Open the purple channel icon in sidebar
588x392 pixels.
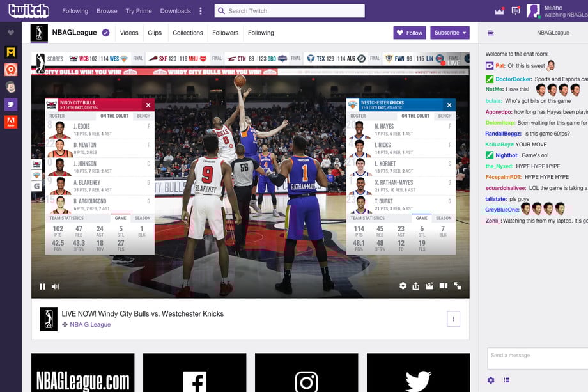(x=10, y=104)
